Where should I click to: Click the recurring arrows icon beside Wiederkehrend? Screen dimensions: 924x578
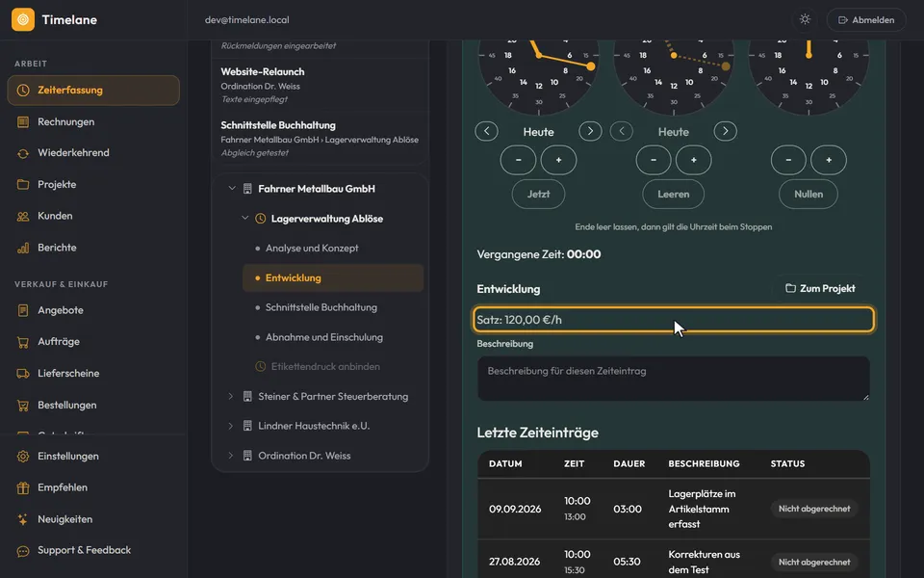[23, 153]
